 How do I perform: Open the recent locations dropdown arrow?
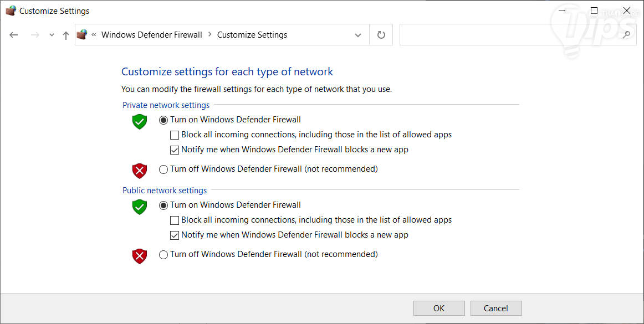52,35
